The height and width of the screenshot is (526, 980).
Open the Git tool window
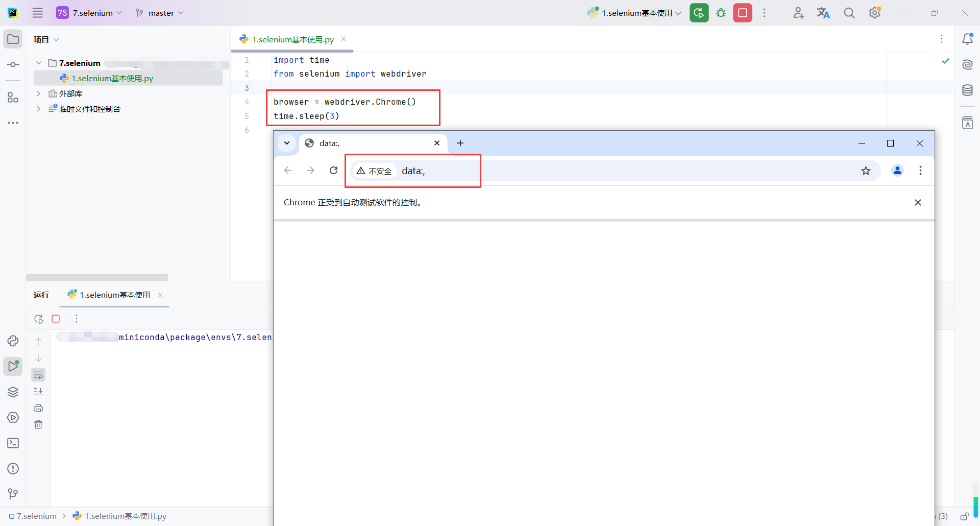13,494
